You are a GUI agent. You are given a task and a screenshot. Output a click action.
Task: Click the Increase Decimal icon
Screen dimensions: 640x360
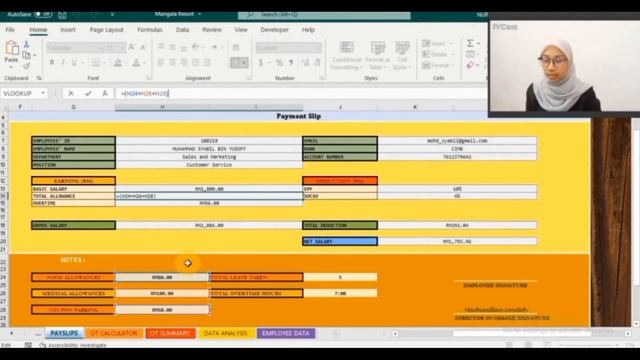tap(305, 63)
